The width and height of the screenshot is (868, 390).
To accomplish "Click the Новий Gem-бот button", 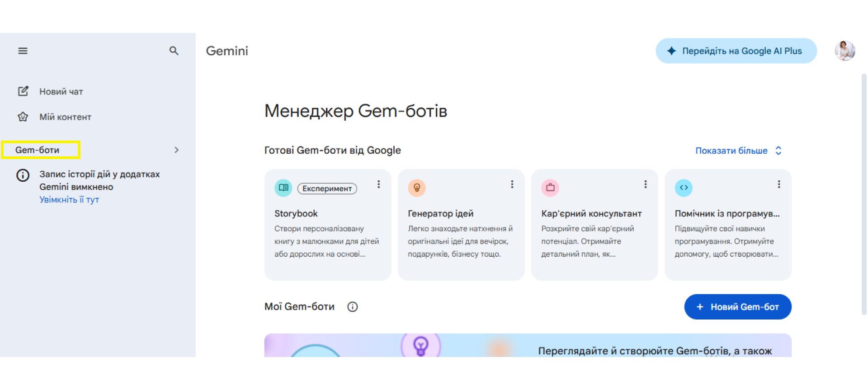I will 738,307.
